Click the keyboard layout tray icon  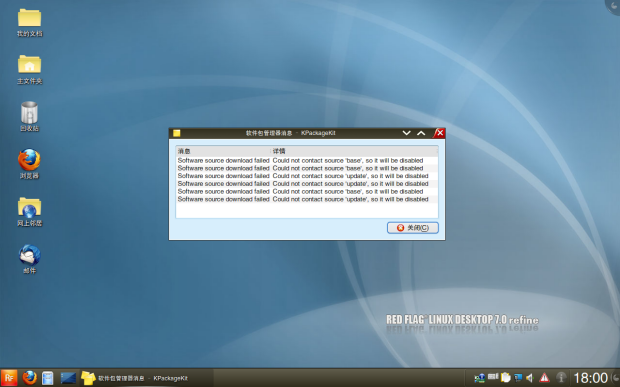tap(493, 377)
